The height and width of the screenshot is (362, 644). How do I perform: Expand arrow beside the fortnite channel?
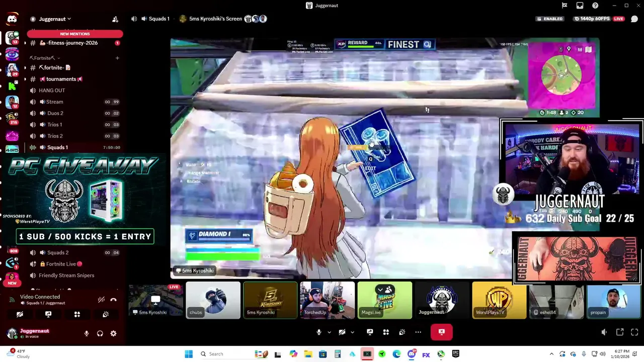point(25,67)
